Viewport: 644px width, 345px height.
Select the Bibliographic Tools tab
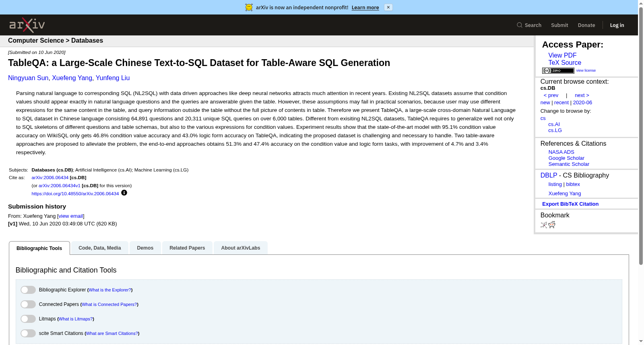point(39,248)
